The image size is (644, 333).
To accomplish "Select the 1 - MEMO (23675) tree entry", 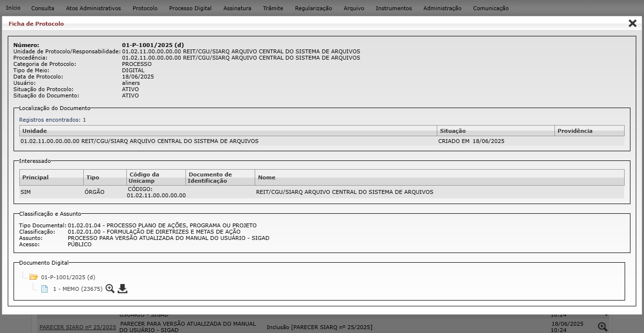I will coord(77,289).
